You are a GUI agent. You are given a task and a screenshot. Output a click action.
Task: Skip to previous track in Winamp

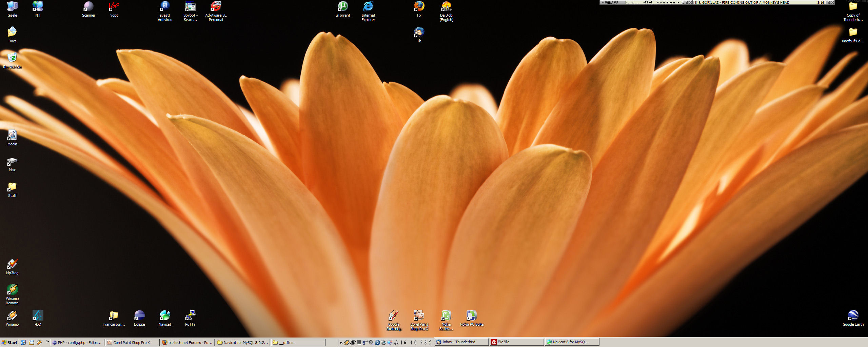click(x=658, y=2)
